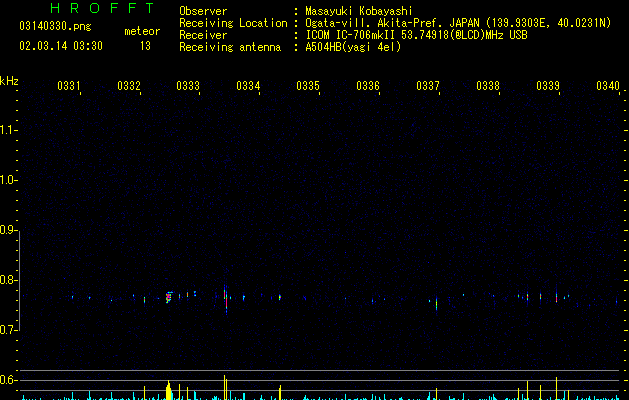Viewport: 629px width, 400px height.
Task: Click the 0340 time marker
Action: click(608, 85)
